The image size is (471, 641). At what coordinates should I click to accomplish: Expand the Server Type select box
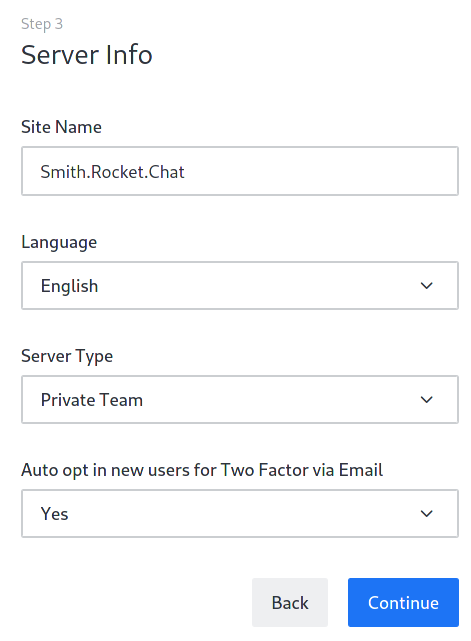[240, 399]
